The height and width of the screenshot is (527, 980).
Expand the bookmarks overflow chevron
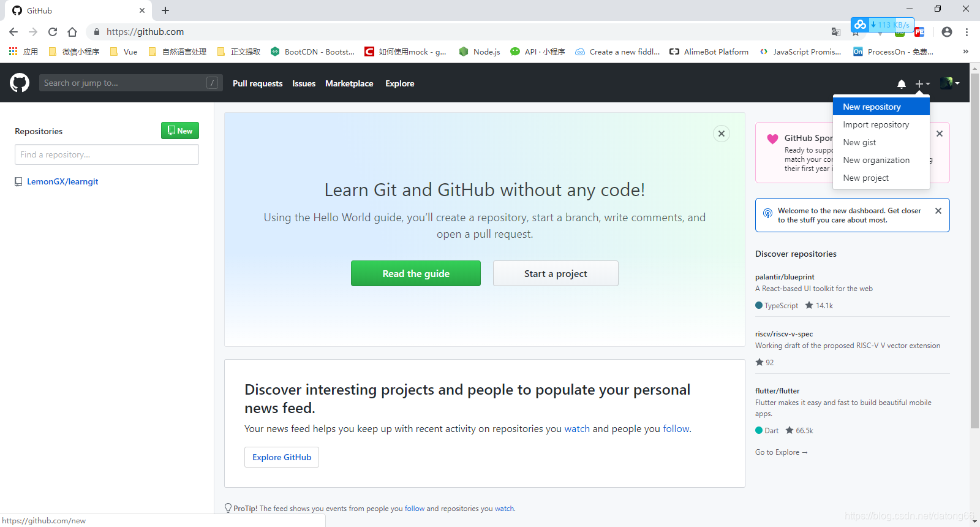pyautogui.click(x=965, y=51)
